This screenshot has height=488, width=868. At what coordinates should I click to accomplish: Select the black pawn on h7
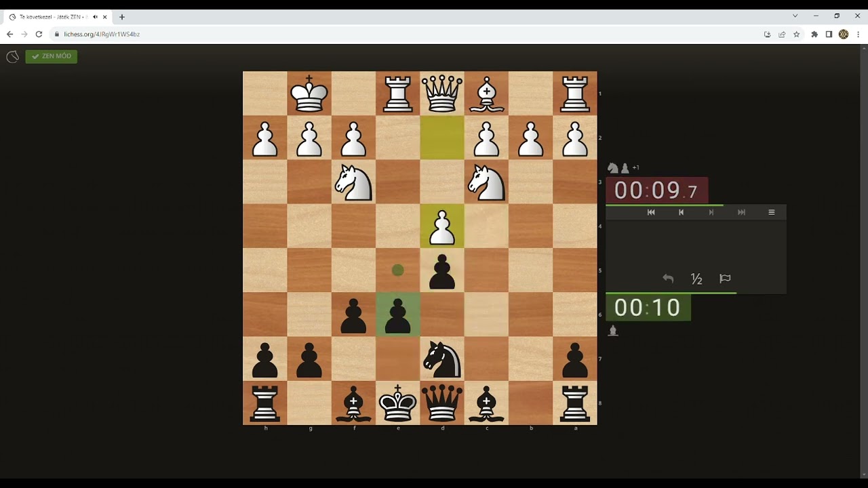tap(265, 359)
